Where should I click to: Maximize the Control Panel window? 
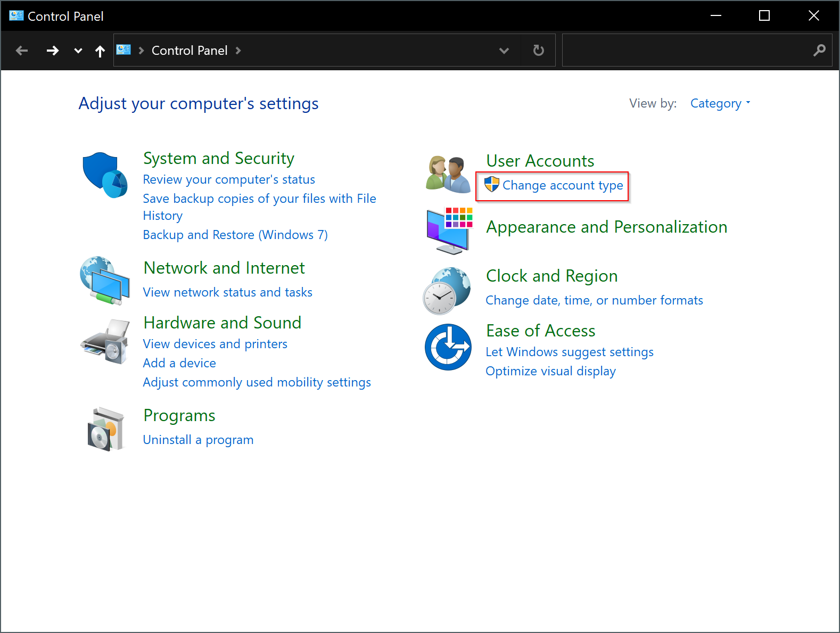(x=764, y=15)
